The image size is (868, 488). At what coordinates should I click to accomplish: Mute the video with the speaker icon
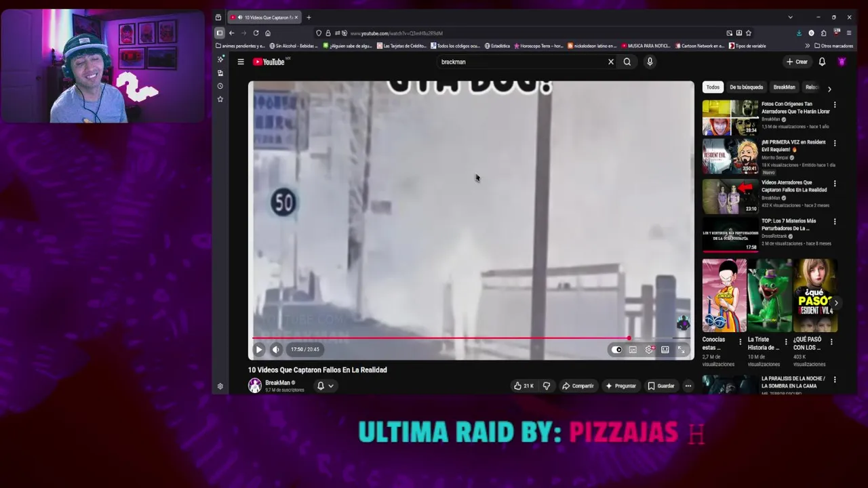276,350
